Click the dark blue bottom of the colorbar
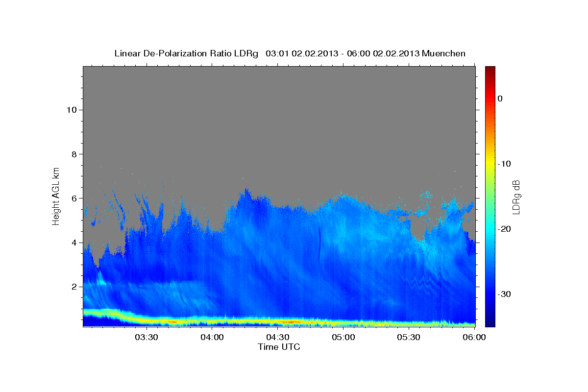 (x=490, y=322)
